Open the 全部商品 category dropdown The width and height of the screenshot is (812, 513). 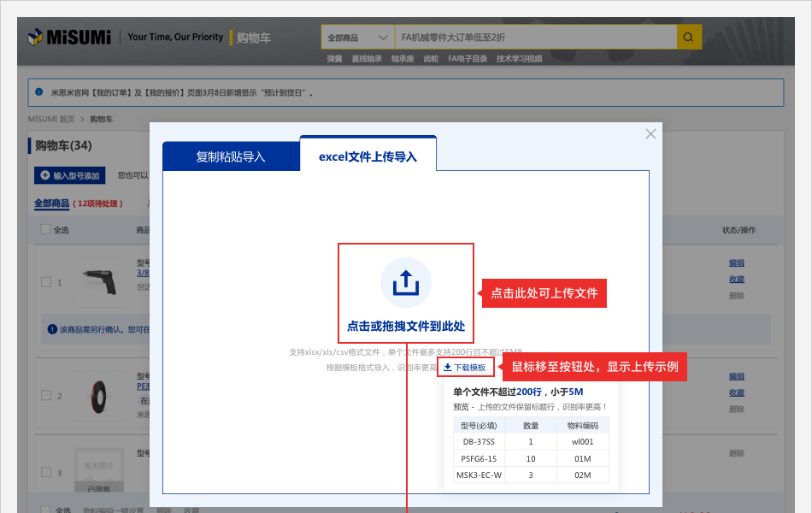[x=356, y=38]
